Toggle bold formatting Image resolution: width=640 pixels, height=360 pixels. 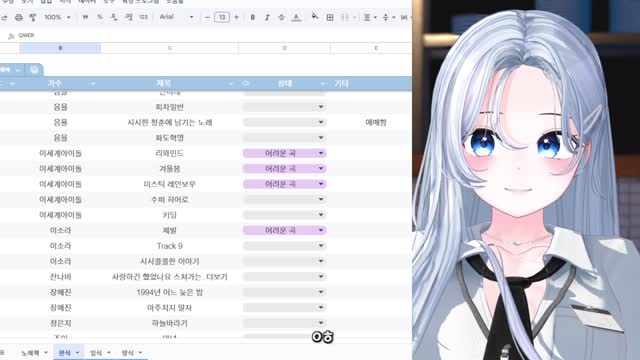coord(253,17)
